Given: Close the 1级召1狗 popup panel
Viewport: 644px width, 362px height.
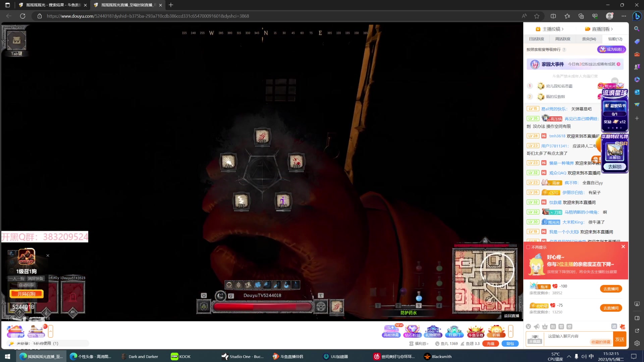Looking at the screenshot, I should (48, 255).
